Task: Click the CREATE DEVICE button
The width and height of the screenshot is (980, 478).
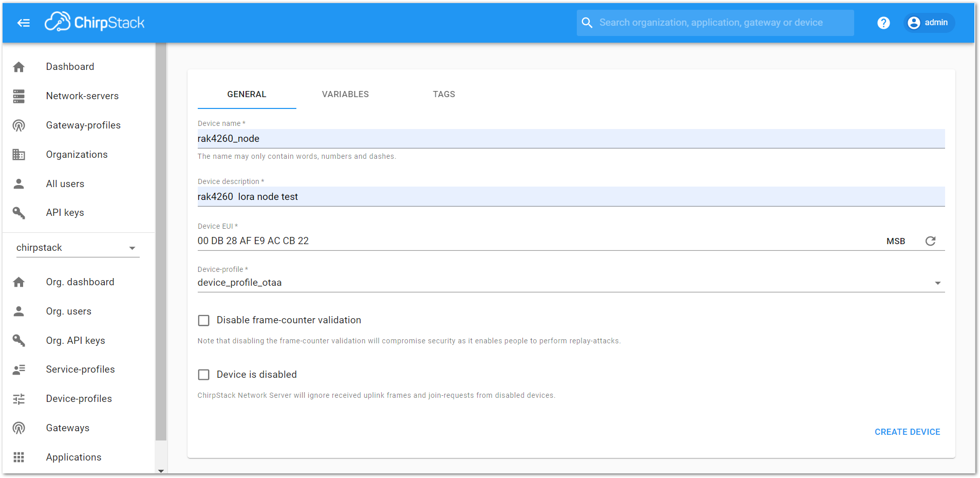Action: (x=907, y=432)
